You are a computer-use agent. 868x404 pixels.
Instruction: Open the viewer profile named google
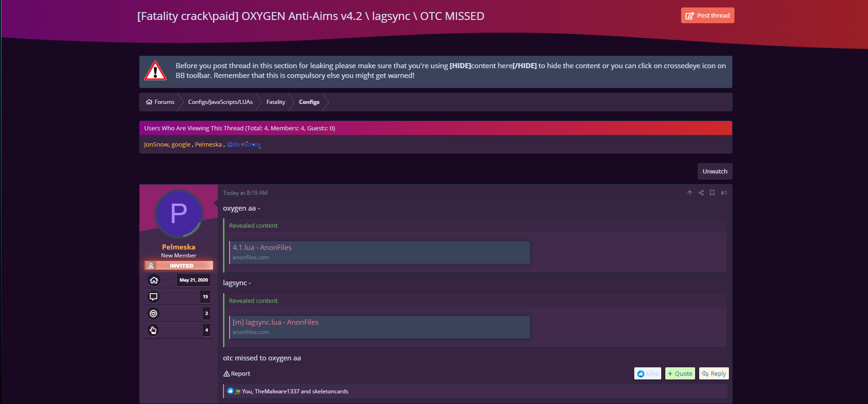pos(181,145)
